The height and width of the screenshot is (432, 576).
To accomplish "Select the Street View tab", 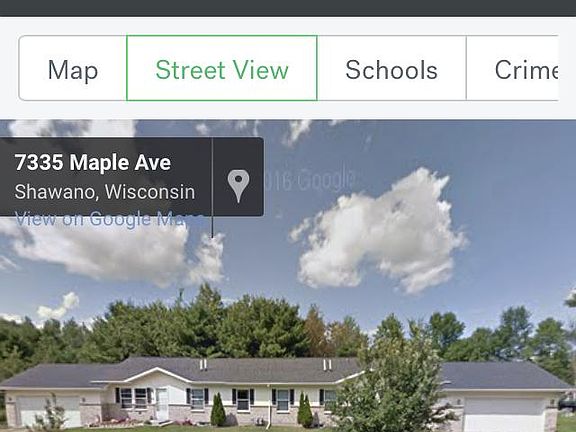I will click(x=222, y=69).
